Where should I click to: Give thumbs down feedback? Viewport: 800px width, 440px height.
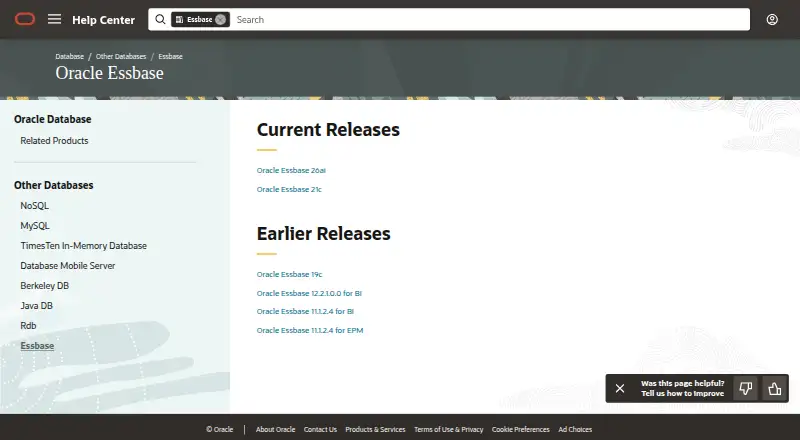pyautogui.click(x=745, y=389)
